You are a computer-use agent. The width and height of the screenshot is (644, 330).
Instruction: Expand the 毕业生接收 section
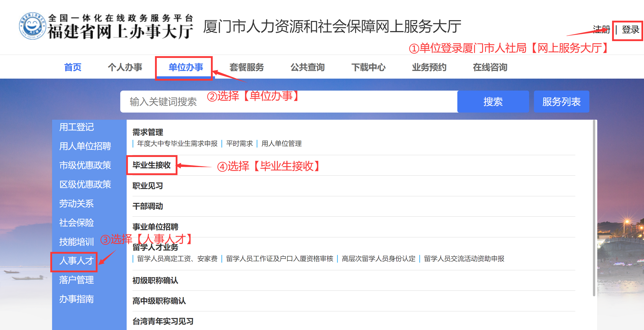pyautogui.click(x=151, y=165)
